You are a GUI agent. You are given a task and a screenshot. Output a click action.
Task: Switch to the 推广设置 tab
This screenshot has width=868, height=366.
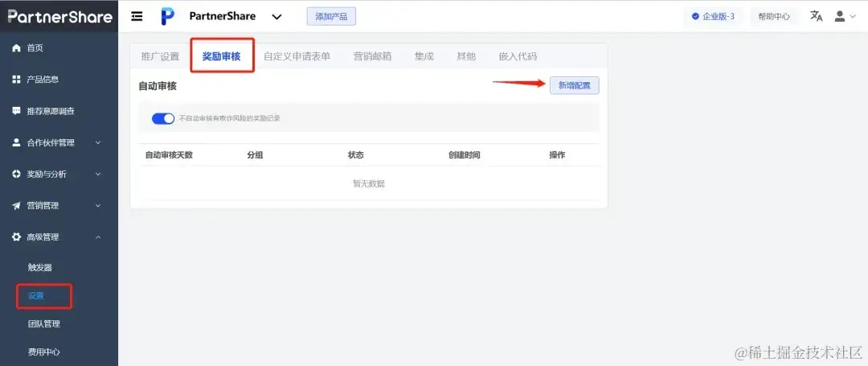pyautogui.click(x=160, y=56)
